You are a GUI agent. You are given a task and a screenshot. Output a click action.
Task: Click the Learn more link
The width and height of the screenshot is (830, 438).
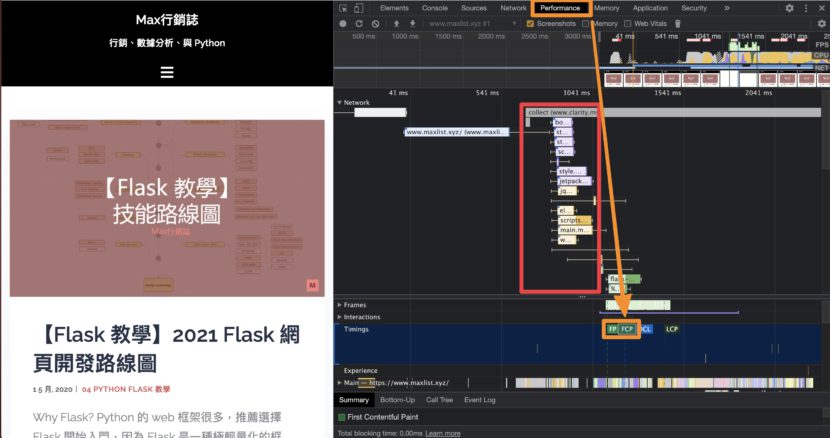(x=443, y=433)
